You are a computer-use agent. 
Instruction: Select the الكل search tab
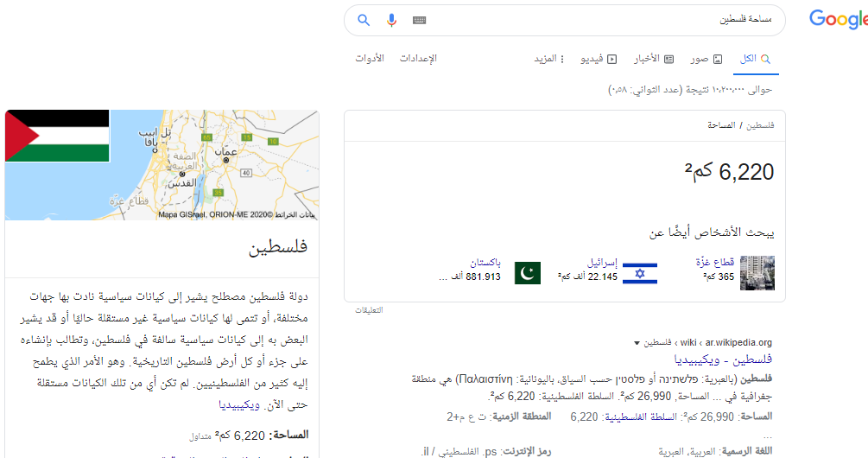click(x=756, y=59)
